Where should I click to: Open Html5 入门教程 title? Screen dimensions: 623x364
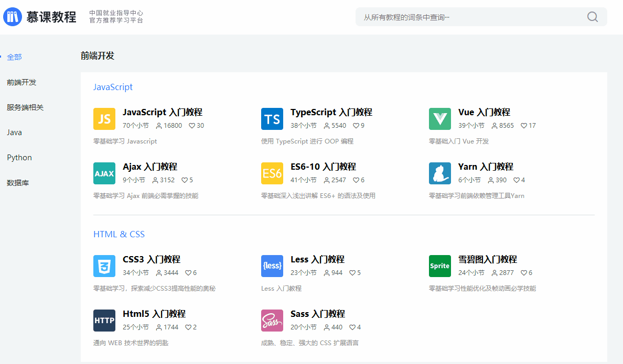click(154, 314)
